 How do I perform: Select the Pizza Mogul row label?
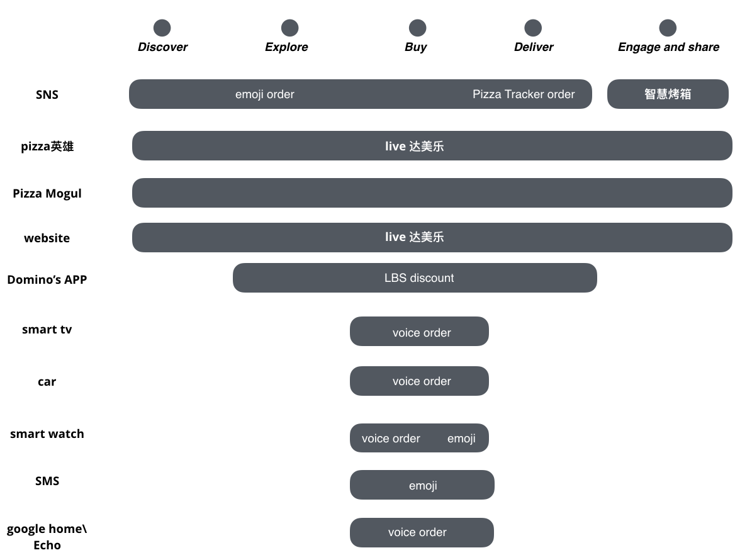click(x=47, y=193)
